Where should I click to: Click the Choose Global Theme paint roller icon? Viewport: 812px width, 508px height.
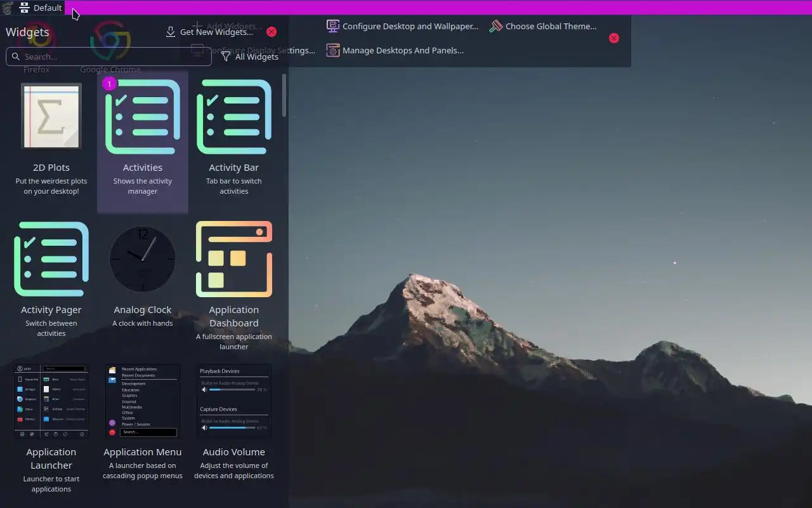496,26
